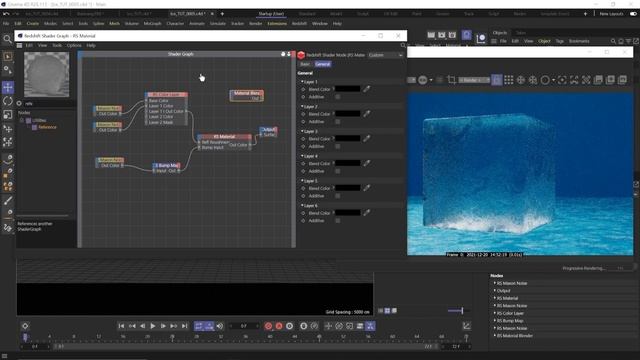
Task: Click eyedropper next to Layer 6 Blend Color
Action: [x=367, y=213]
